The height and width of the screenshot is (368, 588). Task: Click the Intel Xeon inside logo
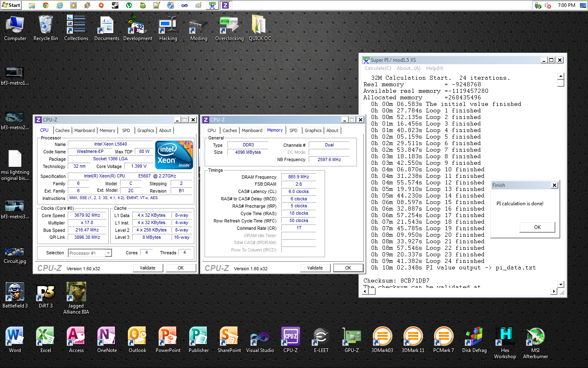click(174, 155)
